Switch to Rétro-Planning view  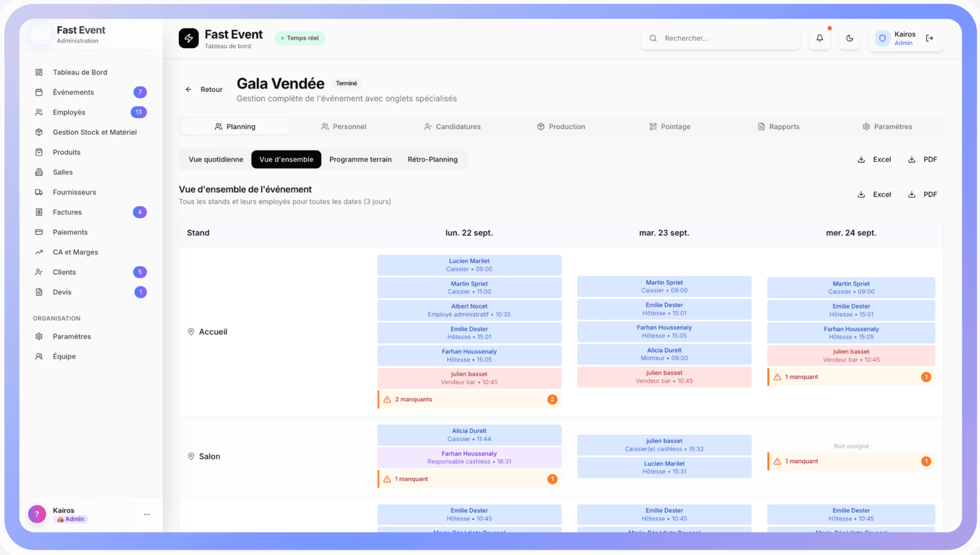point(432,159)
